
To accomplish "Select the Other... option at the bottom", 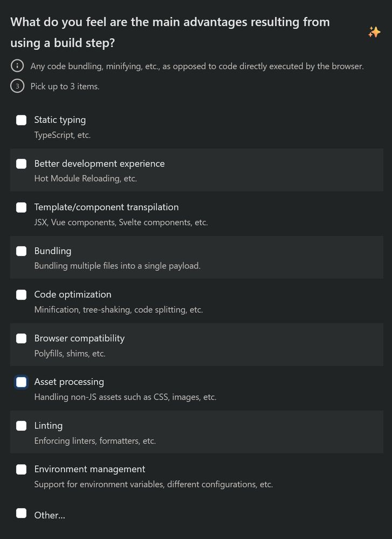I will (x=21, y=513).
